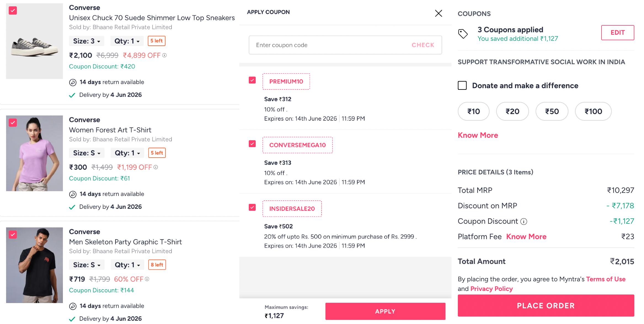Select the ₹20 donation amount
644x324 pixels.
tap(512, 111)
